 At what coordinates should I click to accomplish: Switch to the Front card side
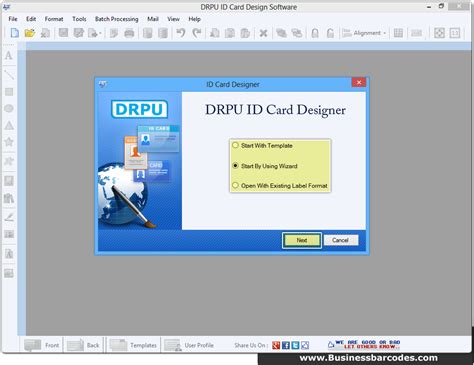pyautogui.click(x=42, y=345)
